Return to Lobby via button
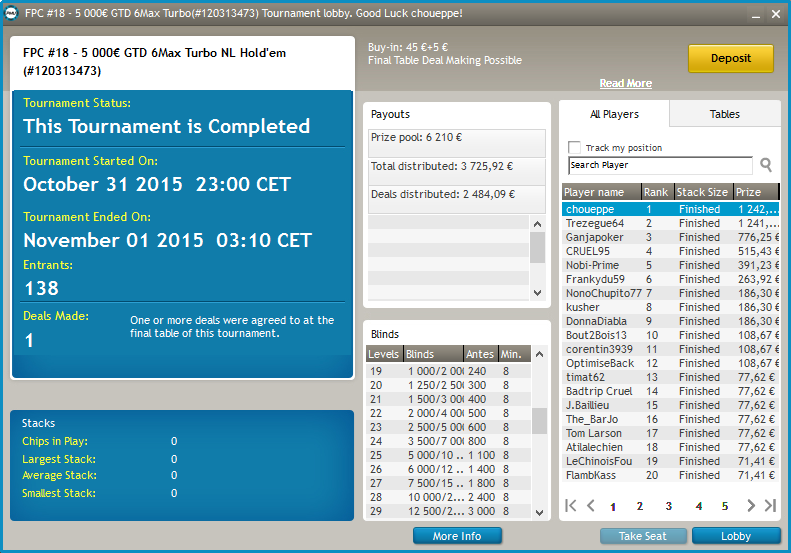The image size is (791, 553). 736,536
